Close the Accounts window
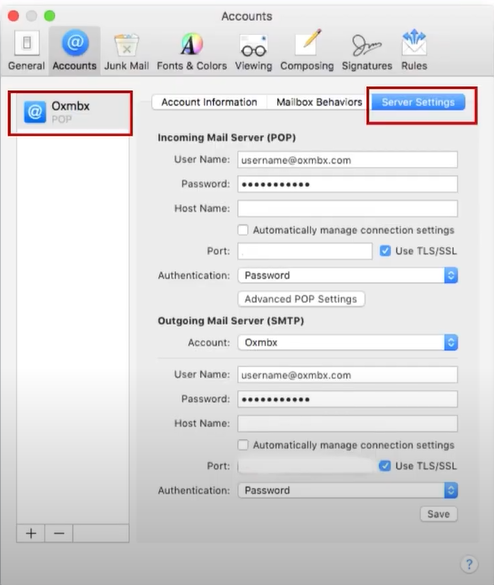 13,16
